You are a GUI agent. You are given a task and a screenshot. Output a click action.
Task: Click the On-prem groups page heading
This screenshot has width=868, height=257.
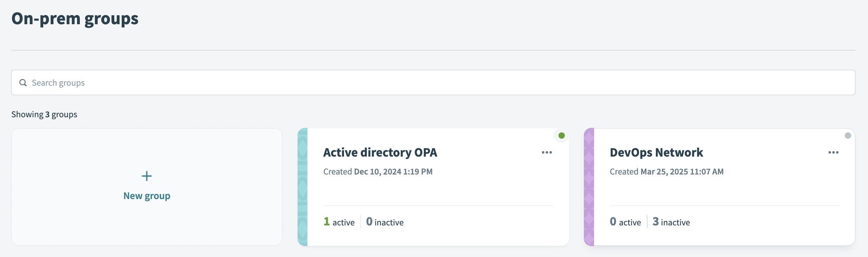click(x=75, y=19)
